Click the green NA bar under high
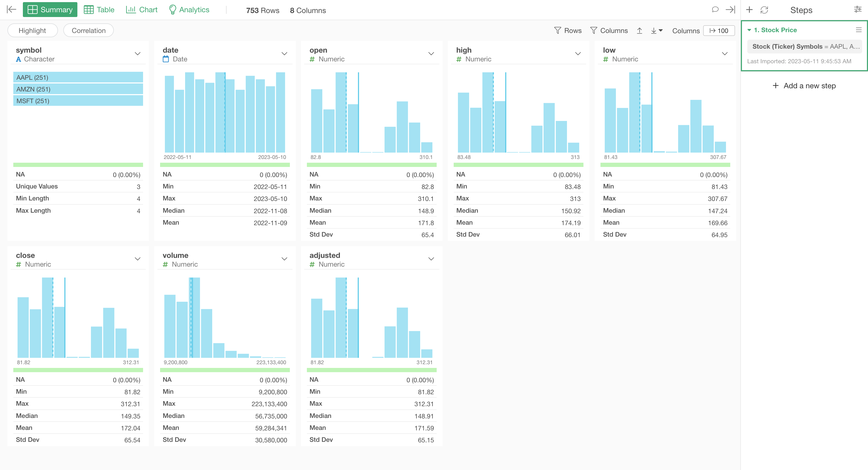This screenshot has height=470, width=868. click(518, 165)
